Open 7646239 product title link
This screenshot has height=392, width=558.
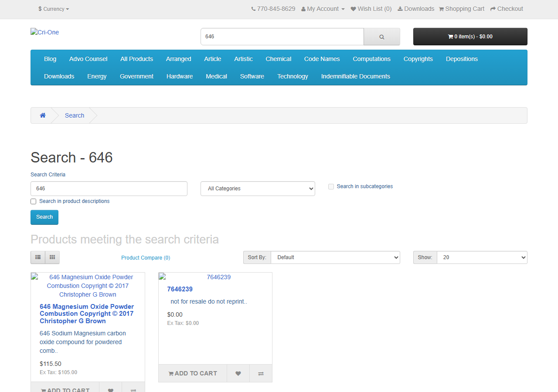180,289
